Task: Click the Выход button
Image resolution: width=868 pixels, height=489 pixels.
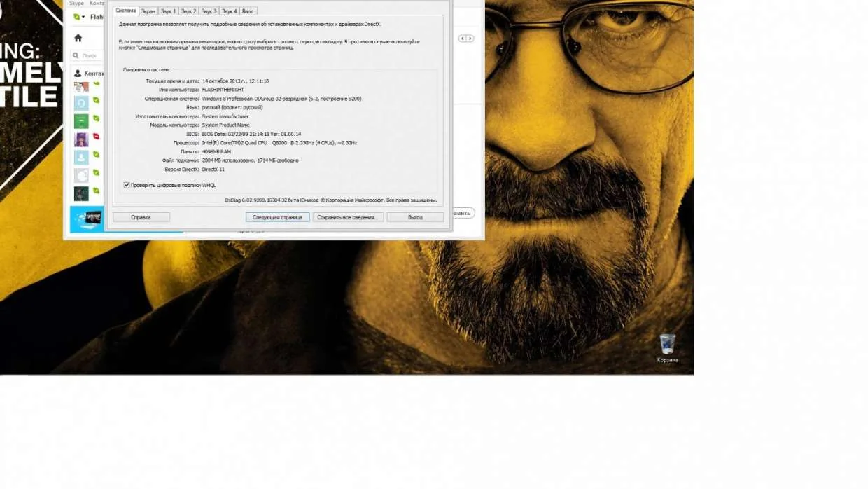Action: [415, 217]
